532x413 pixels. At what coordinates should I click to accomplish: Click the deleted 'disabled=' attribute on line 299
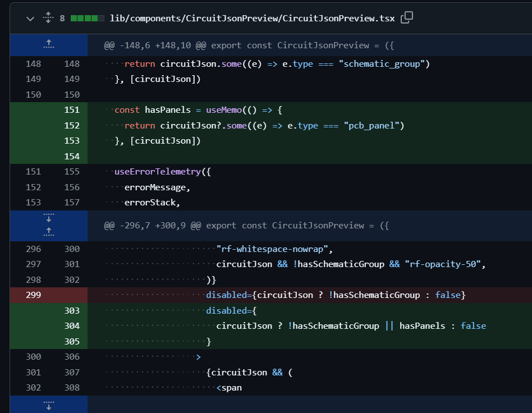pos(228,295)
